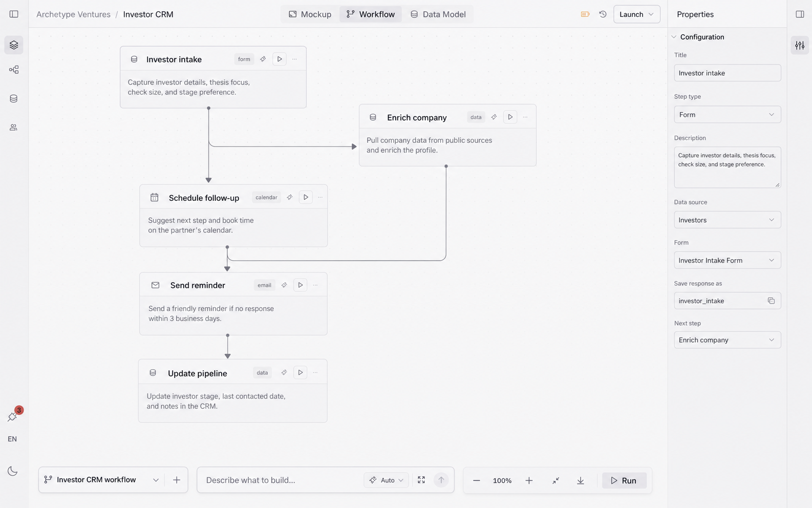Open Data source Investors dropdown
The image size is (812, 508).
pos(727,220)
